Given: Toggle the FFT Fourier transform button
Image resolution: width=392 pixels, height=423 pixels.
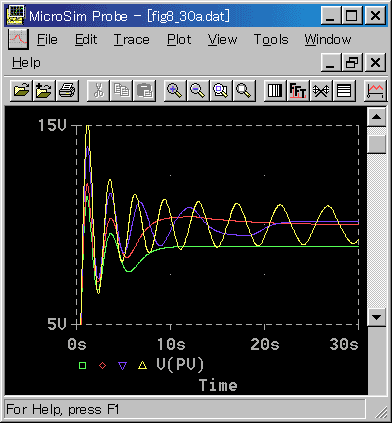Looking at the screenshot, I should (298, 90).
